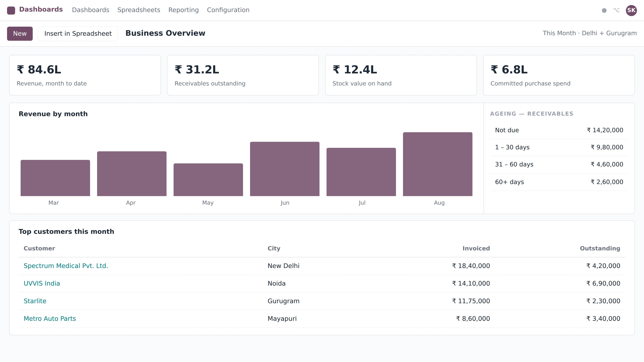Click the Business Overview title
644x362 pixels.
[x=165, y=33]
